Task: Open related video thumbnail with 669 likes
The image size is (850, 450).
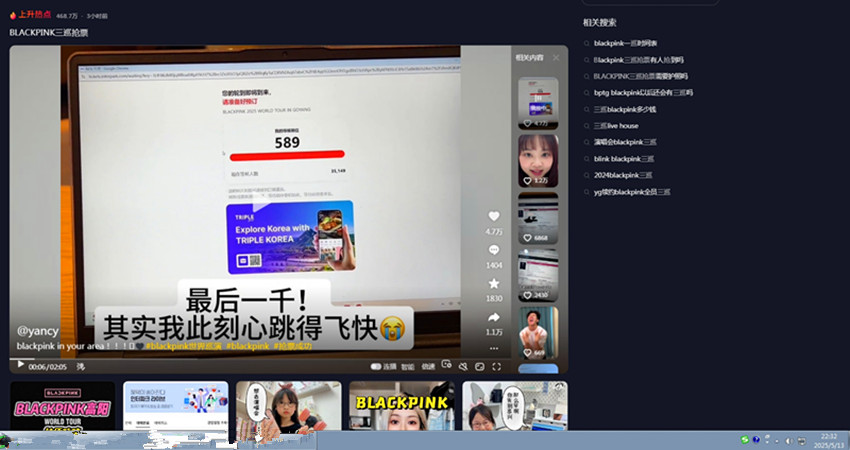Action: (538, 332)
